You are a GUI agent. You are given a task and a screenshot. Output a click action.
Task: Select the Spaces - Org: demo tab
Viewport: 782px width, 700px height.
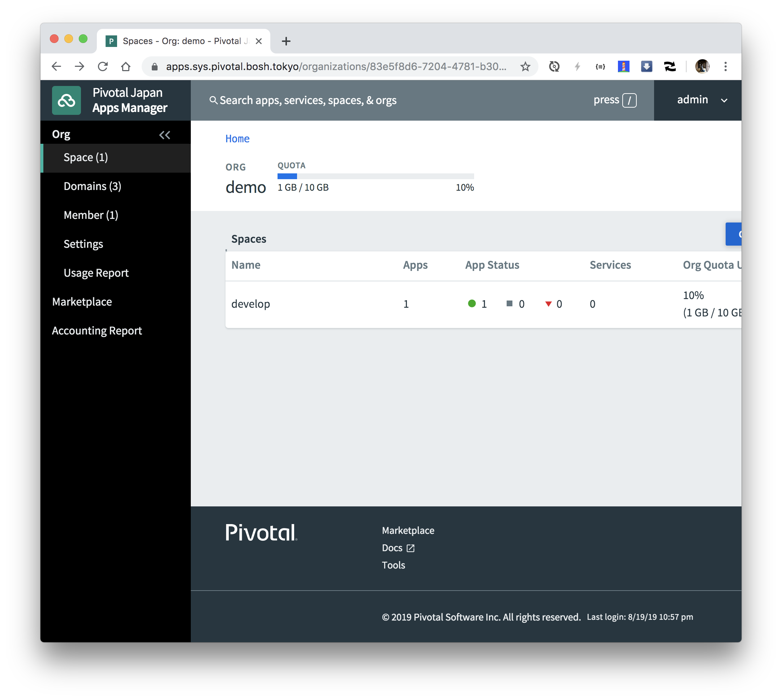(184, 41)
